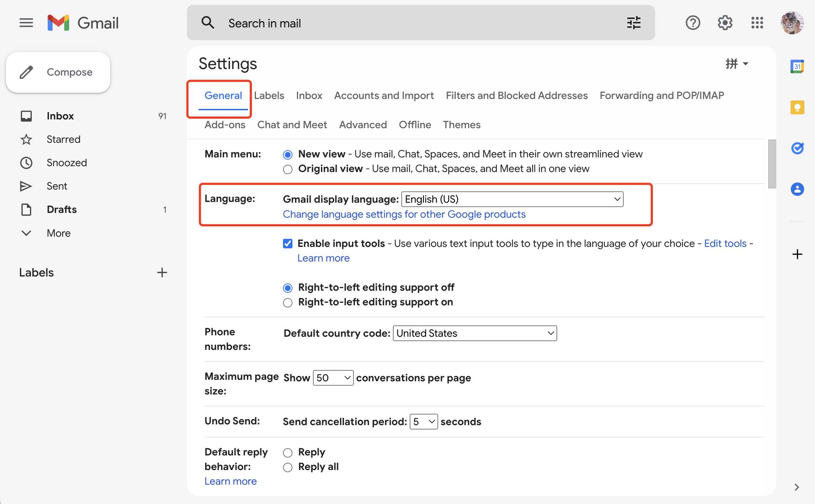This screenshot has height=504, width=815.
Task: Open the conversations per page dropdown
Action: (x=333, y=378)
